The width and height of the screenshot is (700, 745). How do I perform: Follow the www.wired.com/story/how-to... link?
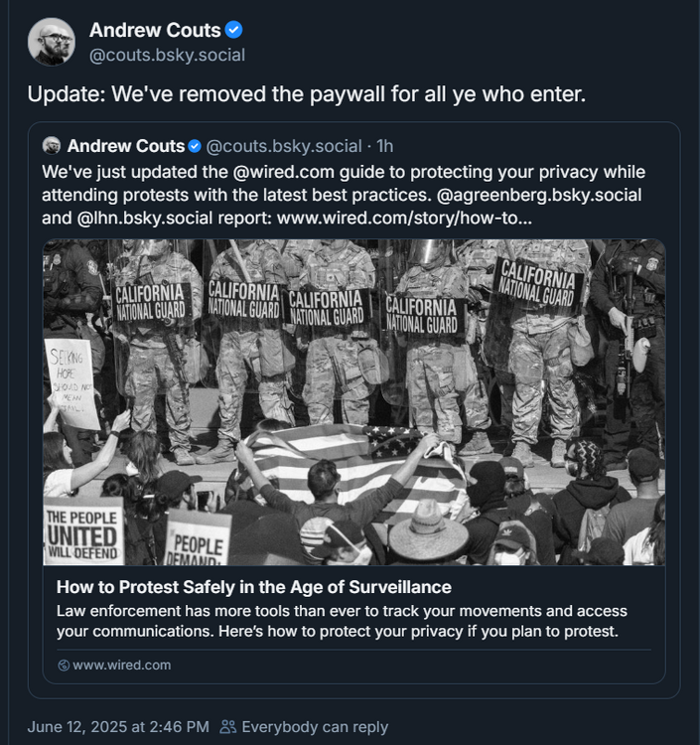405,219
